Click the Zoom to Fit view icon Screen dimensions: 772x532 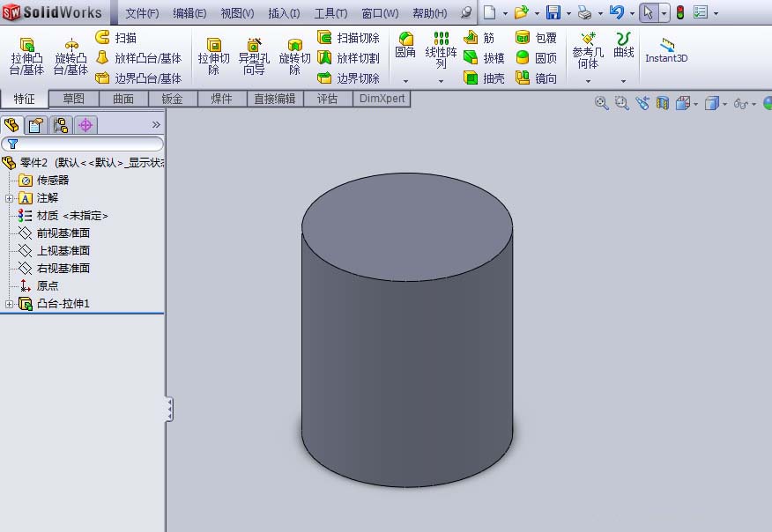coord(601,103)
